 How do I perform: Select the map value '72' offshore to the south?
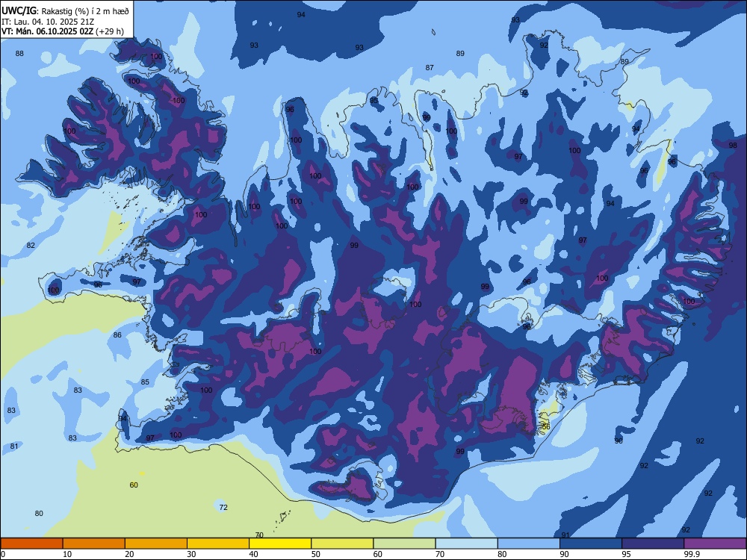click(223, 507)
